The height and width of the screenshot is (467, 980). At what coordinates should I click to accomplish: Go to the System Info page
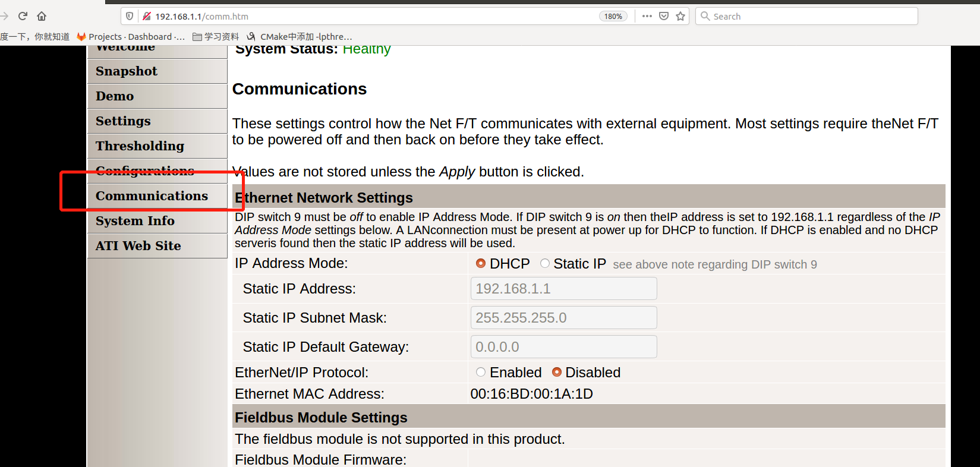pyautogui.click(x=135, y=221)
